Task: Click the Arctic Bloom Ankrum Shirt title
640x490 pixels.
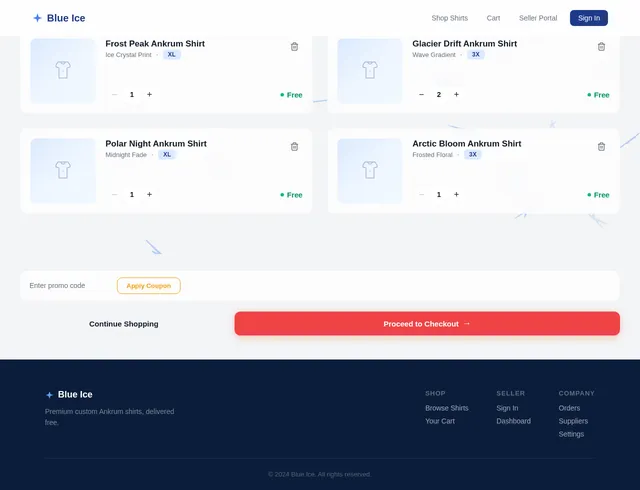Action: (467, 144)
